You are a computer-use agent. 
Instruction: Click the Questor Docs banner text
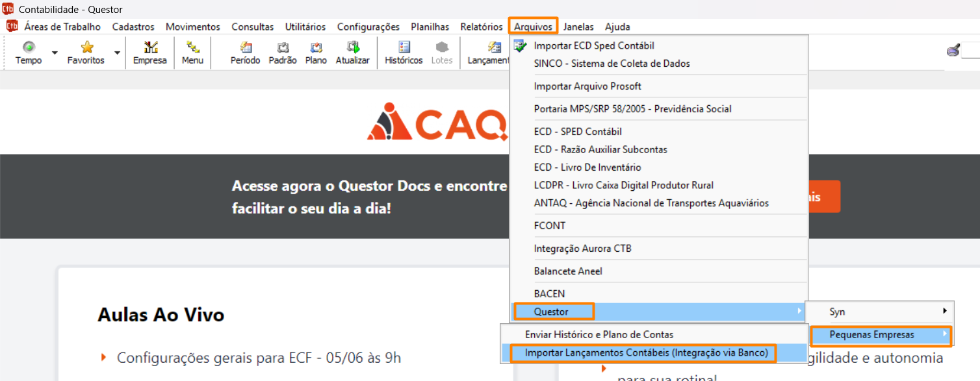[x=369, y=197]
